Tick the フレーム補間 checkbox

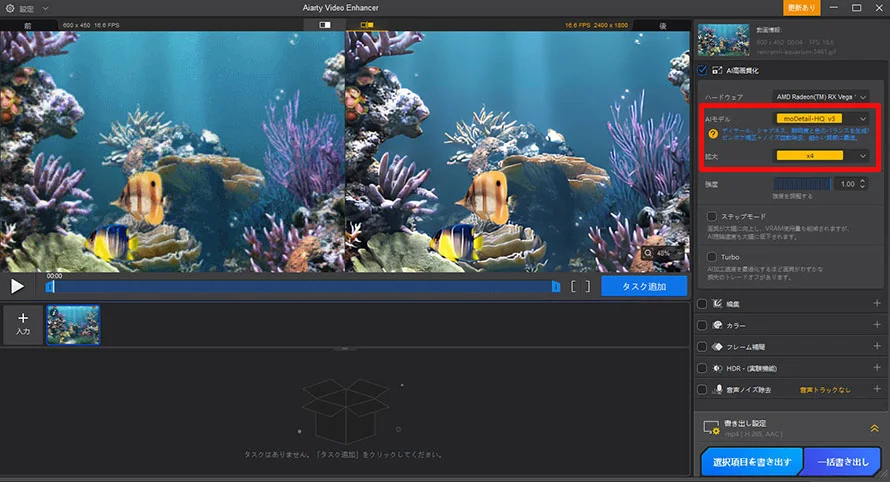pos(702,346)
